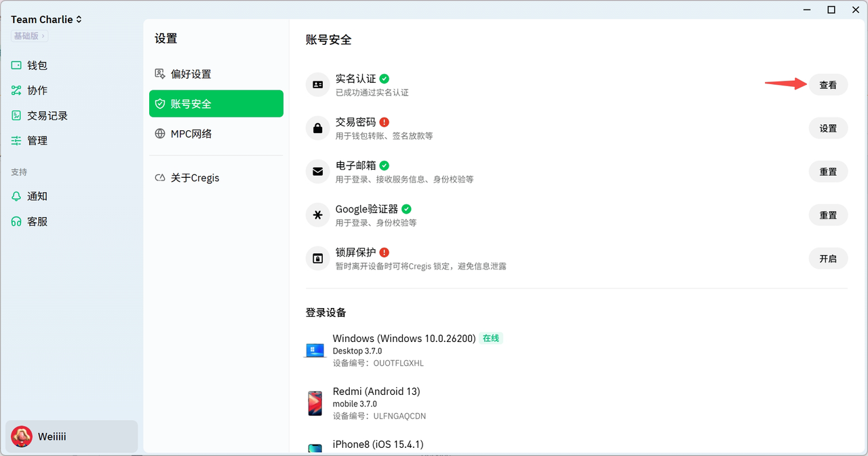Click the notification bell icon
868x456 pixels.
click(16, 196)
